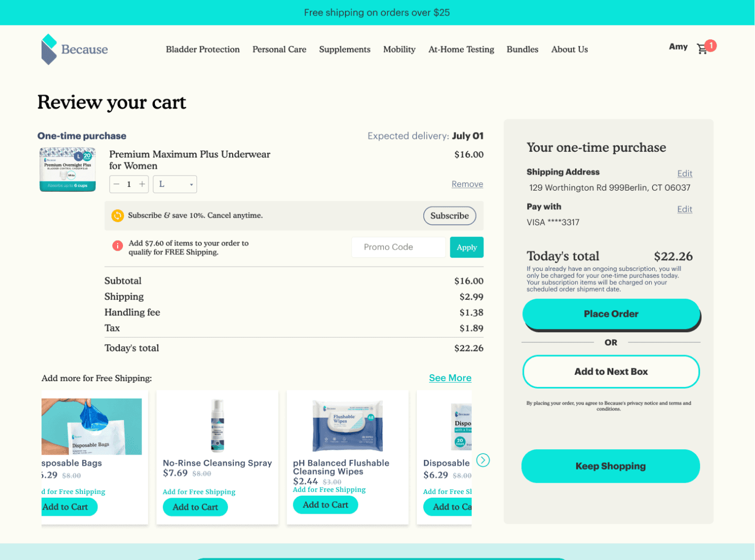This screenshot has height=560, width=755.
Task: Click the subscribe refresh icon
Action: [x=117, y=216]
